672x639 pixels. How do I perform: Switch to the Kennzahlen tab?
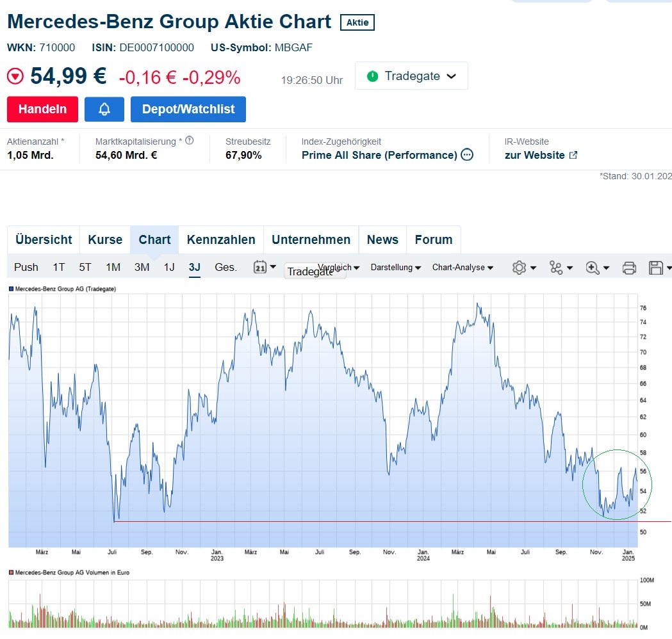[x=220, y=239]
